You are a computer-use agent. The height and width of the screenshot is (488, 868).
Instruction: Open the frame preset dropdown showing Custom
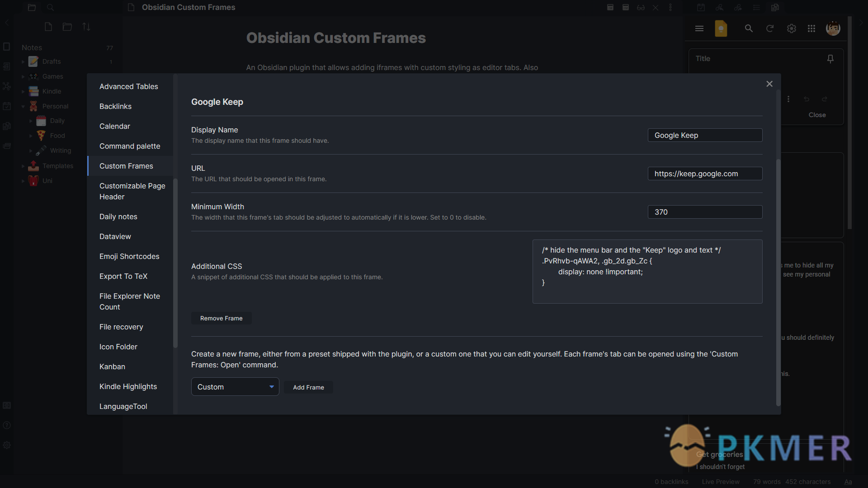tap(235, 386)
